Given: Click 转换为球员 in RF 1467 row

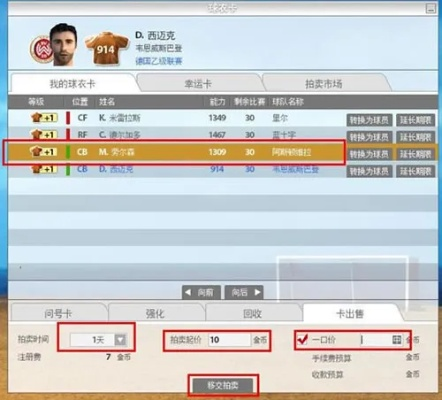Looking at the screenshot, I should pos(369,137).
